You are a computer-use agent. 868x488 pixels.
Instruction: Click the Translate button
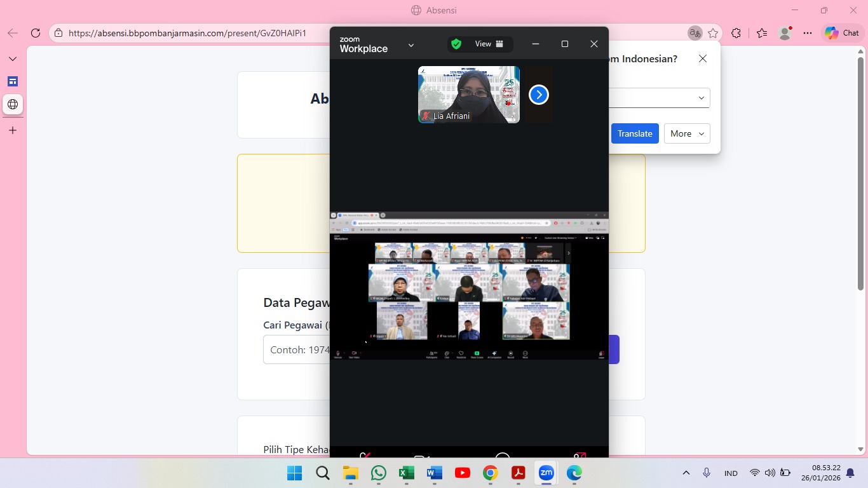pos(634,133)
